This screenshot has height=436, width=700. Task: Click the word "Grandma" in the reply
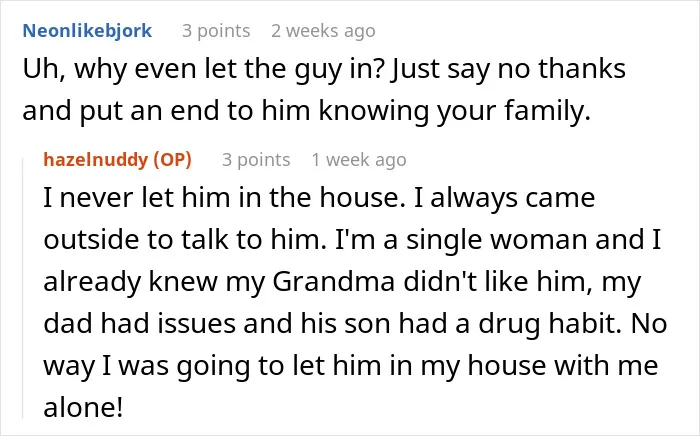334,281
